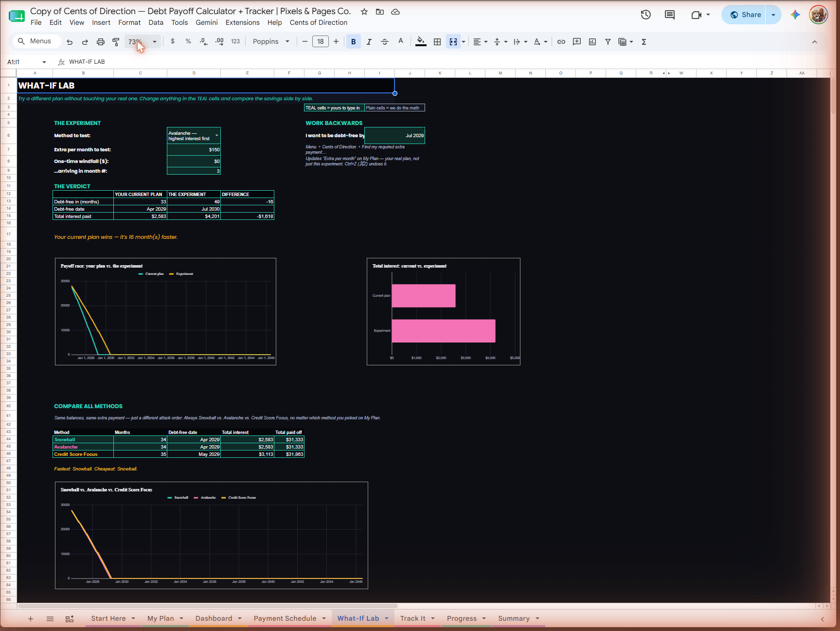This screenshot has width=840, height=631.
Task: Open the comments panel
Action: (670, 15)
